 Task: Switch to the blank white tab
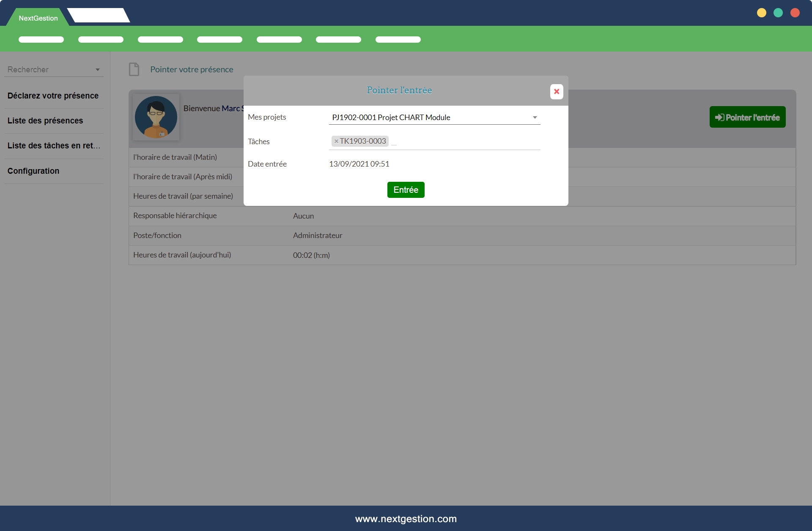(x=99, y=16)
